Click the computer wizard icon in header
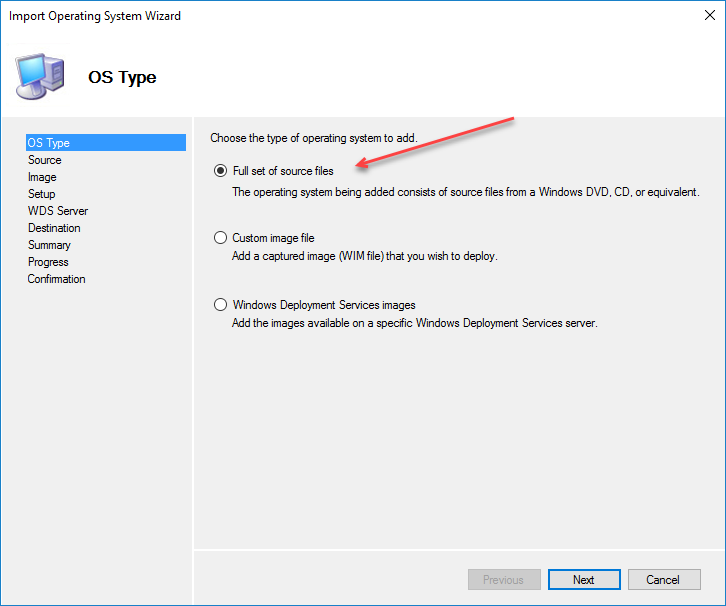726x606 pixels. [41, 75]
